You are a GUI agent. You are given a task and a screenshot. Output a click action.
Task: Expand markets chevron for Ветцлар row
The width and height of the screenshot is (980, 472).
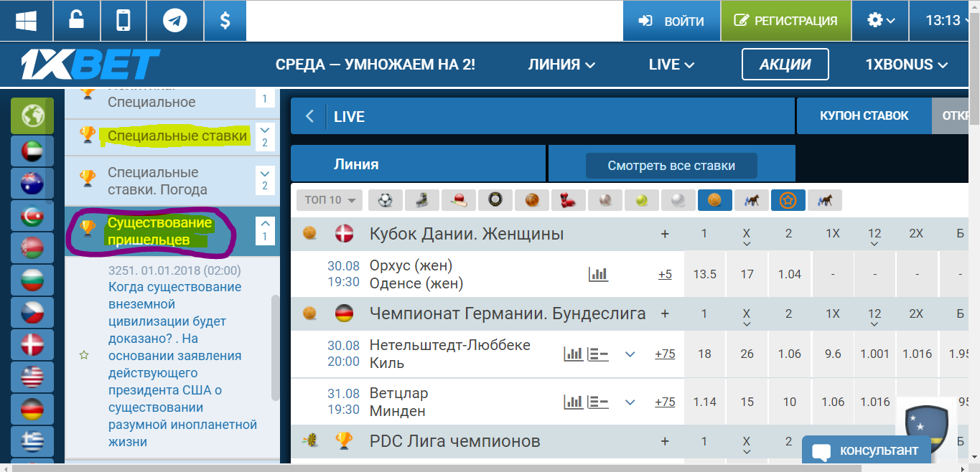[x=630, y=402]
